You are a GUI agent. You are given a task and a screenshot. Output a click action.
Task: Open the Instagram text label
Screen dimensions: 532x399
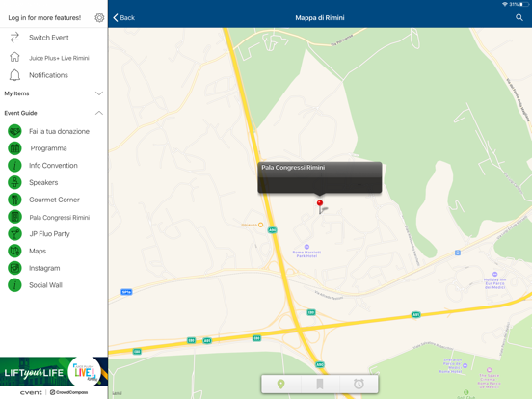[44, 268]
